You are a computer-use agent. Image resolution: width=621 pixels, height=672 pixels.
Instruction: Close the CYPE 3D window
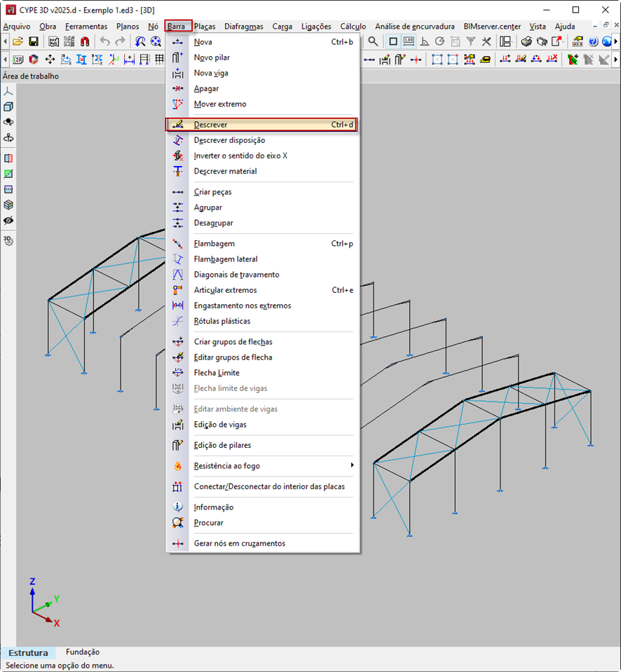pos(605,10)
